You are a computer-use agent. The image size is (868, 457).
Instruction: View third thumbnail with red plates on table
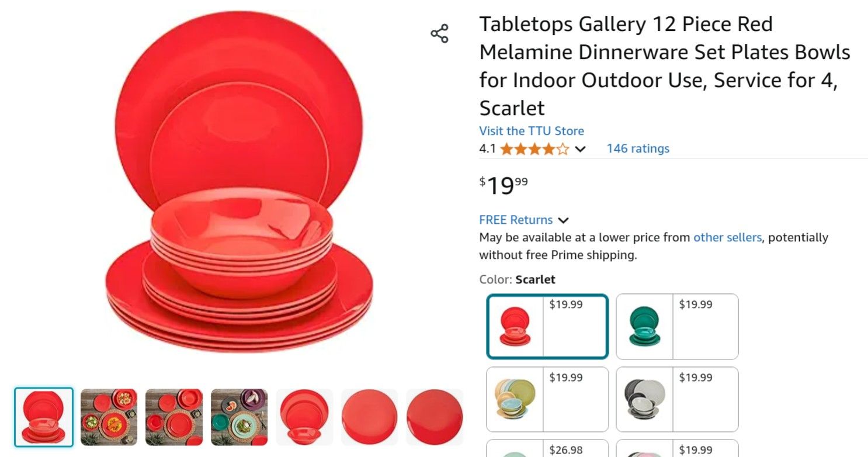pos(174,417)
